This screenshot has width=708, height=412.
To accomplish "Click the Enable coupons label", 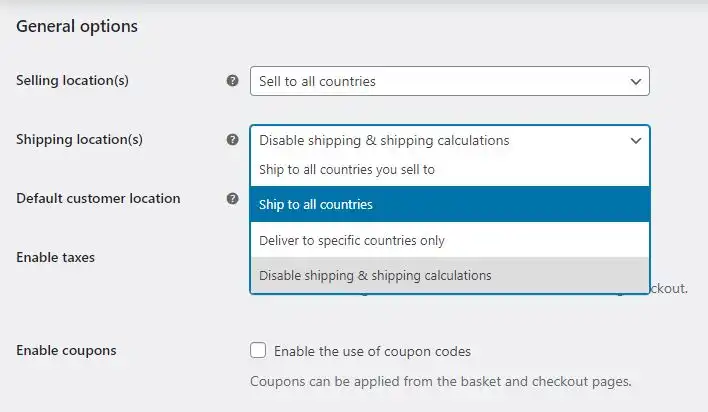I will tap(66, 351).
